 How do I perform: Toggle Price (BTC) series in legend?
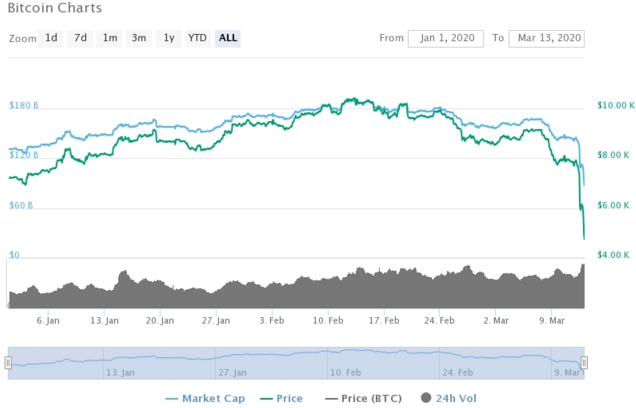pos(363,398)
